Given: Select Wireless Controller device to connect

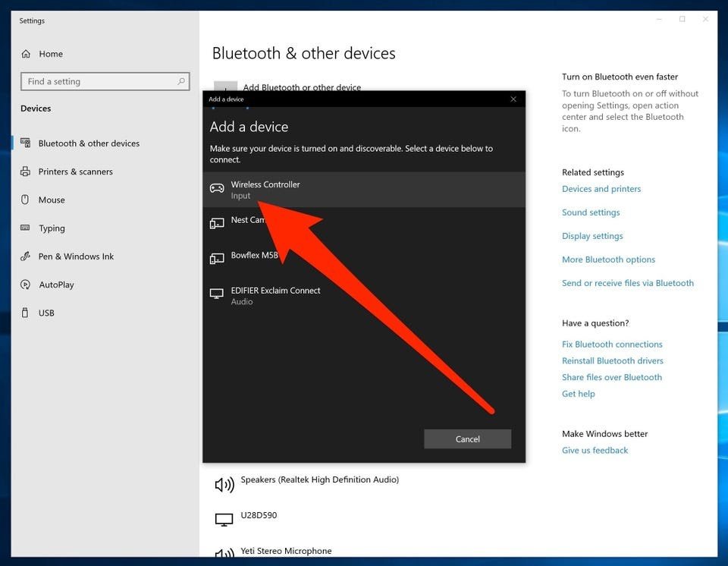Looking at the screenshot, I should point(364,190).
